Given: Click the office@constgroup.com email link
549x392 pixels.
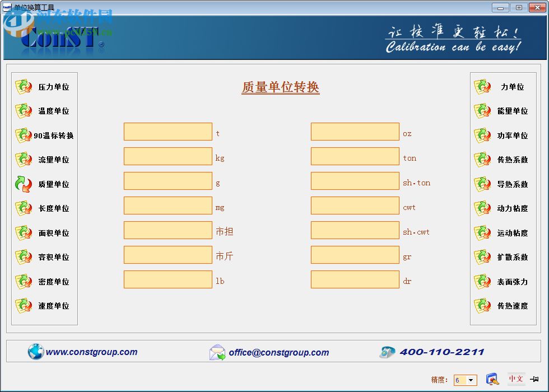Looking at the screenshot, I should 280,353.
